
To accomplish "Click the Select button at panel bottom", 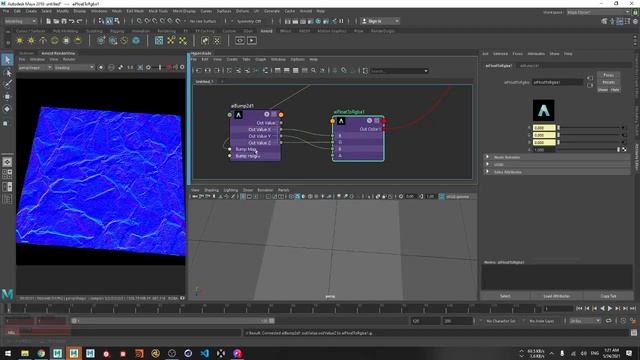I will [x=505, y=296].
